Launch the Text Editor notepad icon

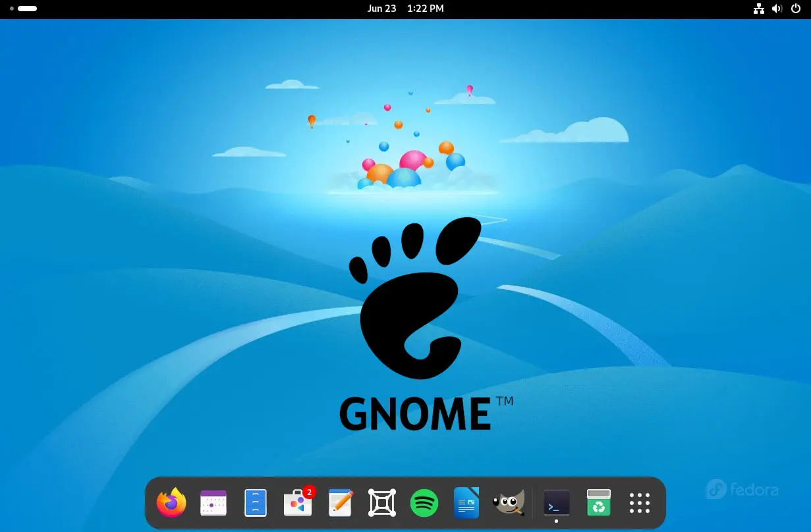[x=341, y=503]
